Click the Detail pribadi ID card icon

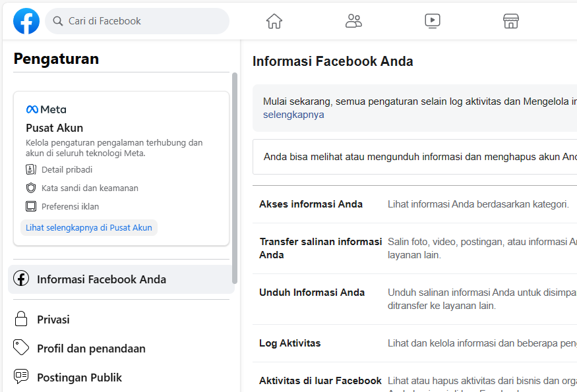[31, 169]
